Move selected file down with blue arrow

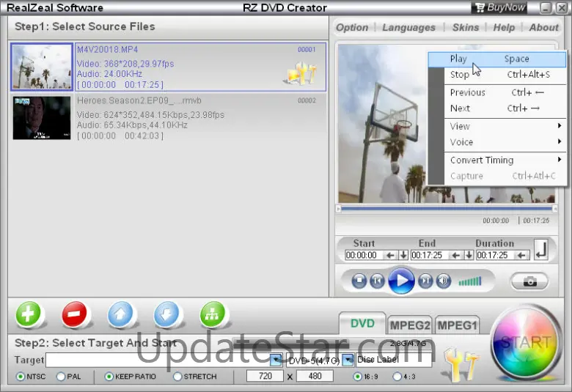click(166, 314)
